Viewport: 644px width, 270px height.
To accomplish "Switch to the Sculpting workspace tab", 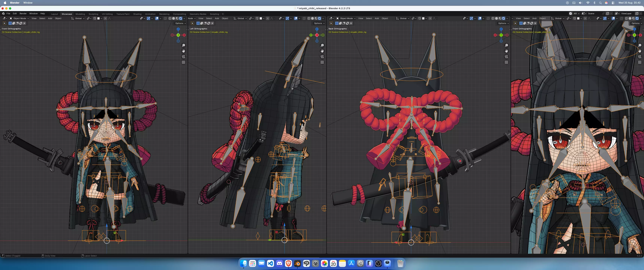I will (x=93, y=14).
